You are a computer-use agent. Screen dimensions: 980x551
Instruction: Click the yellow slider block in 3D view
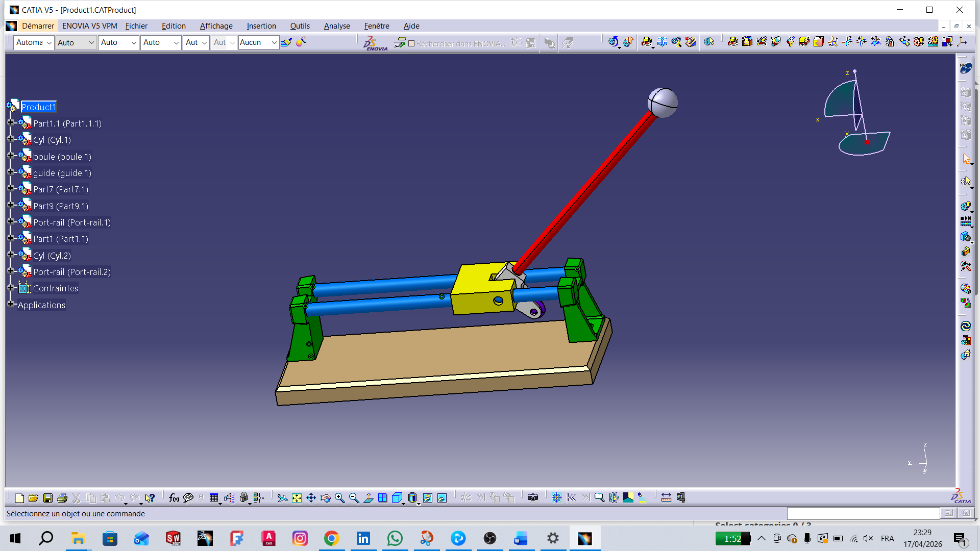pos(480,288)
